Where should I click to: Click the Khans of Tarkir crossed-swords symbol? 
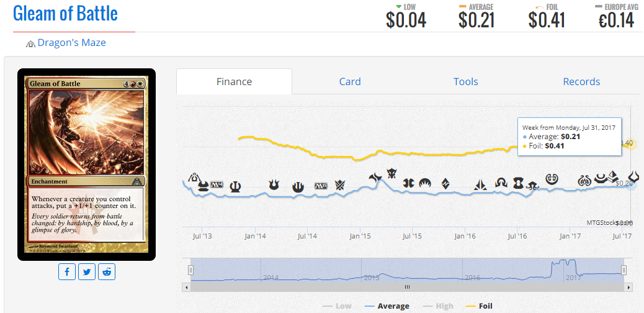(341, 186)
